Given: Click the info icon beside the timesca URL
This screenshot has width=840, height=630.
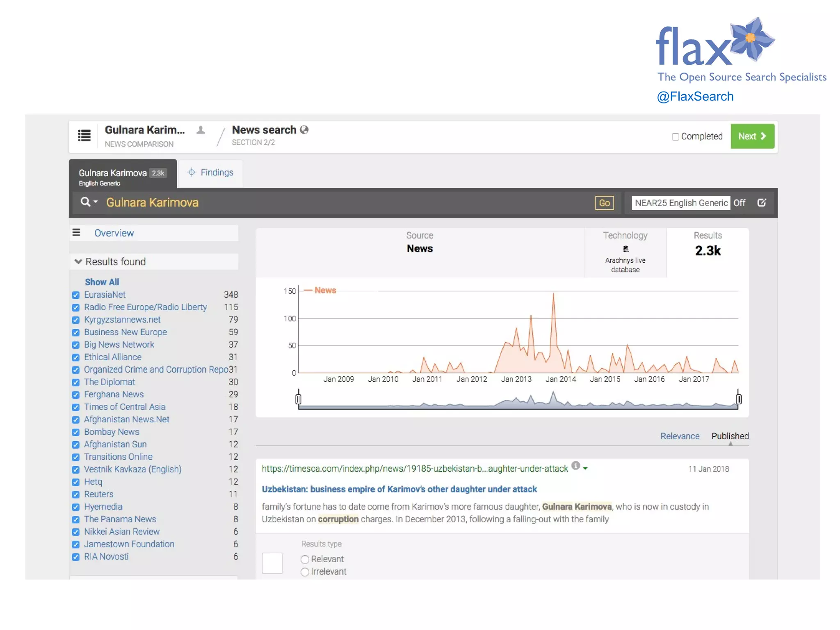Looking at the screenshot, I should 576,465.
